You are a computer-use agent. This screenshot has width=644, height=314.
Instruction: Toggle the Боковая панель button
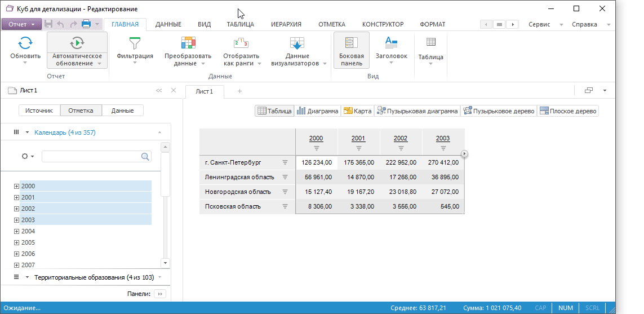pos(352,50)
